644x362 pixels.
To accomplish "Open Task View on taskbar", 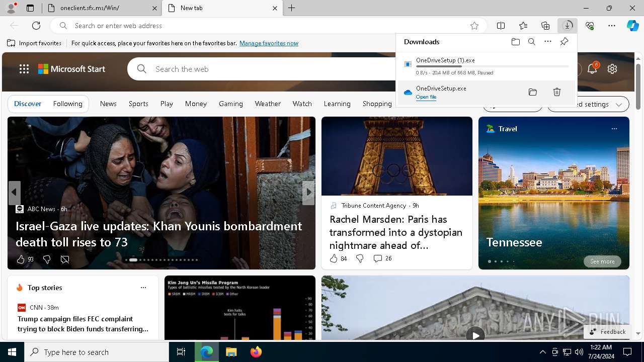I will tap(181, 352).
